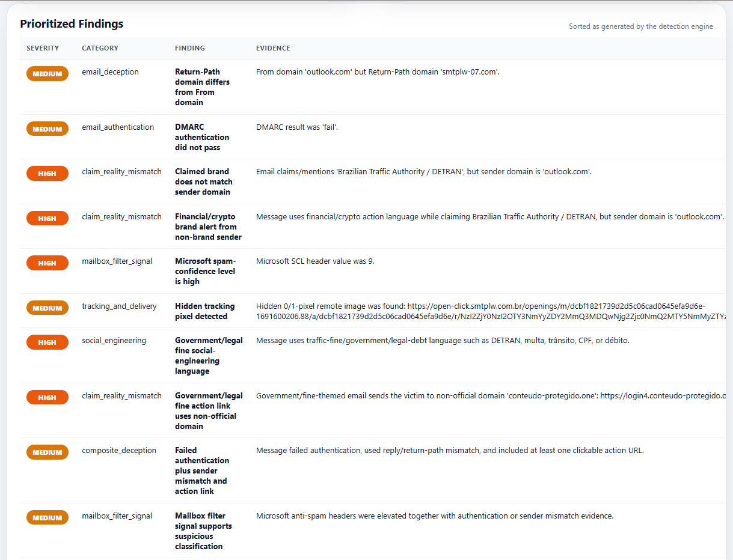Select the tracking_and_delivery category cell
Image resolution: width=733 pixels, height=560 pixels.
coord(119,306)
